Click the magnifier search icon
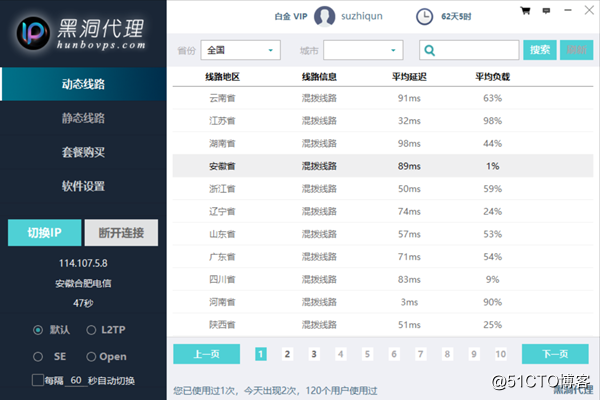 [430, 50]
